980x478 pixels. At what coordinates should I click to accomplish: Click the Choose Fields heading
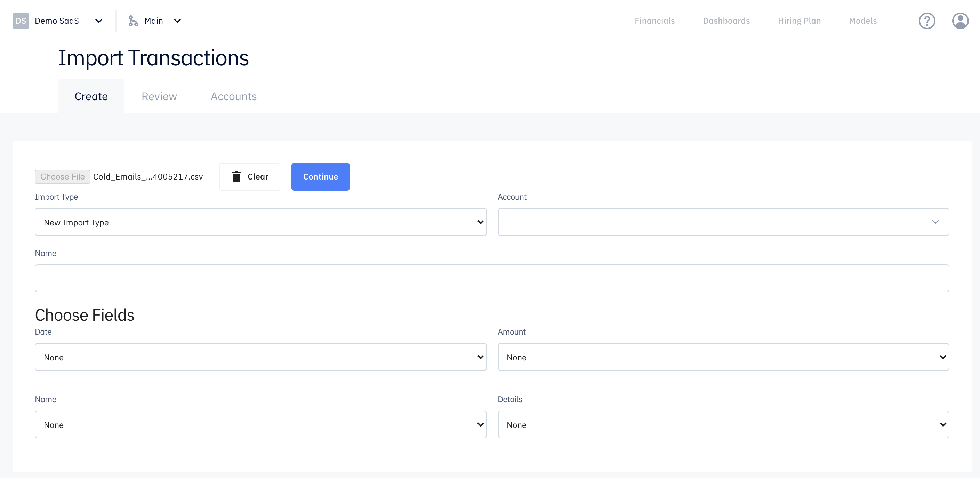(x=85, y=315)
